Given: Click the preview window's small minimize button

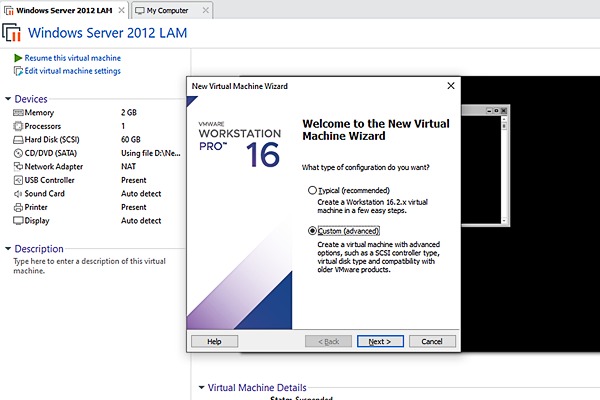Looking at the screenshot, I should (x=489, y=111).
